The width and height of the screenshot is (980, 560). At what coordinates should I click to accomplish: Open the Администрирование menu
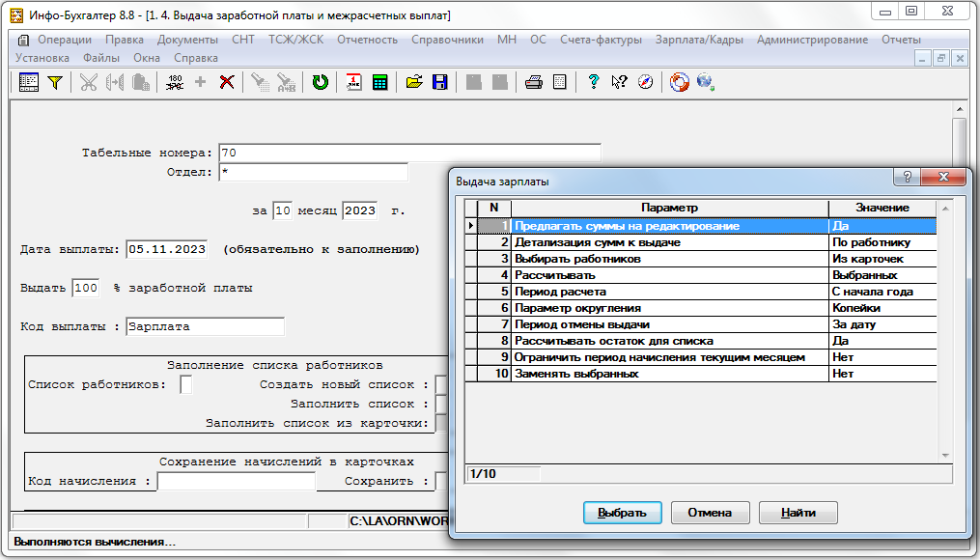point(813,40)
